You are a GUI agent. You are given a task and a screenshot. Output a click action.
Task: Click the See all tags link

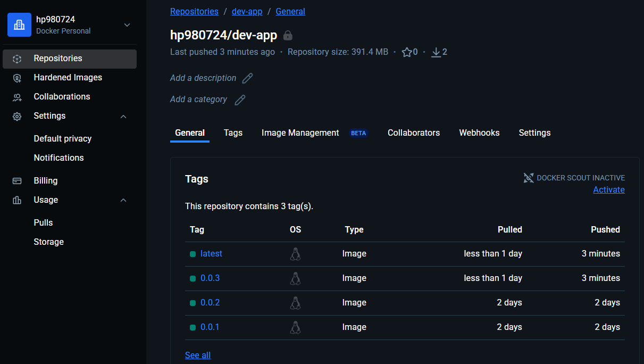coord(198,355)
